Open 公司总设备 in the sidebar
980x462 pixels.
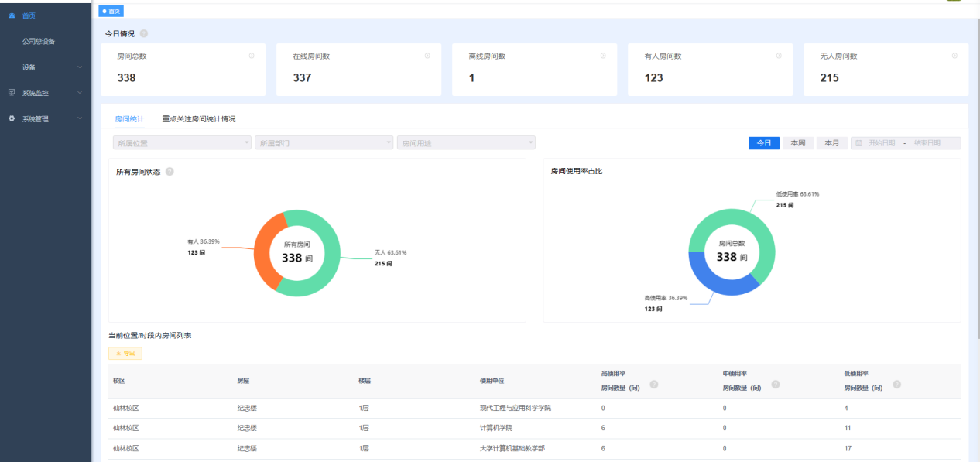pos(46,41)
